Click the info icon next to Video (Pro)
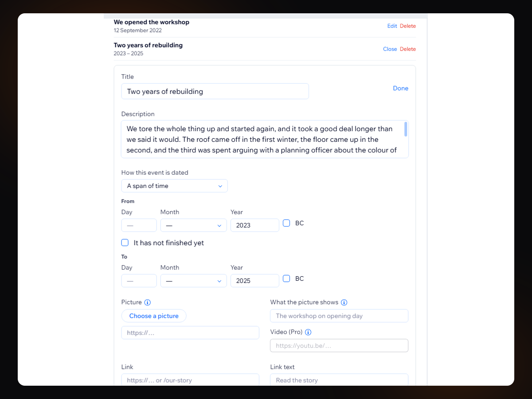Image resolution: width=532 pixels, height=399 pixels. (x=309, y=332)
